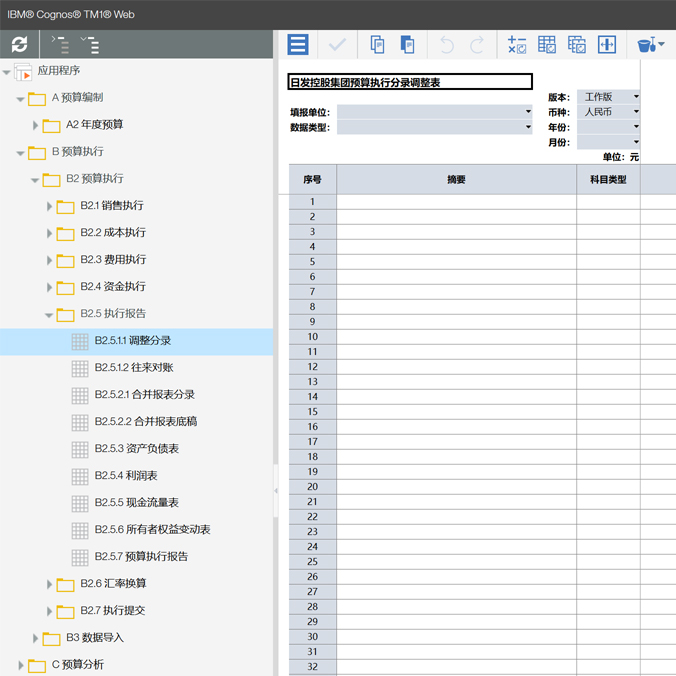Click the 日发控股集团预算执行分录调整表 title cell
Viewport: 676px width, 676px height.
[410, 82]
